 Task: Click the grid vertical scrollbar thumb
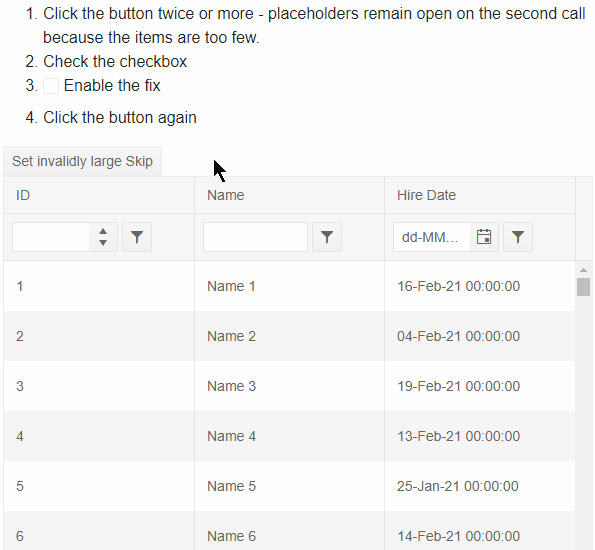(584, 287)
